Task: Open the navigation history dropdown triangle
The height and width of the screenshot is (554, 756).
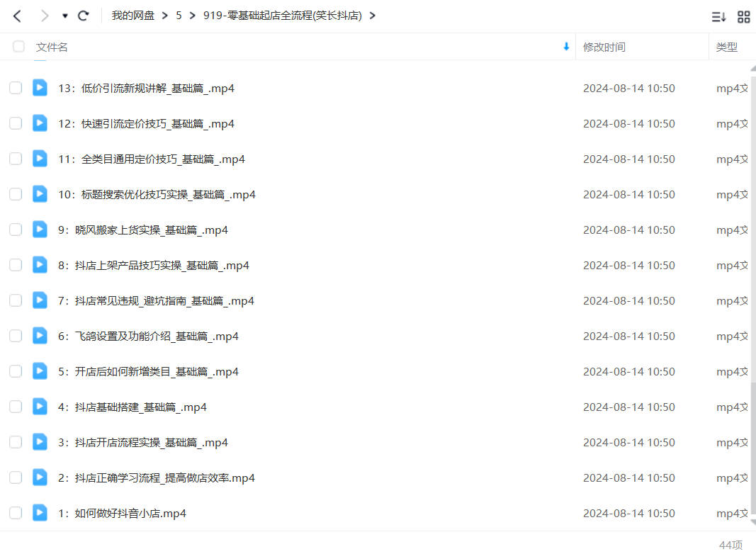Action: (64, 16)
